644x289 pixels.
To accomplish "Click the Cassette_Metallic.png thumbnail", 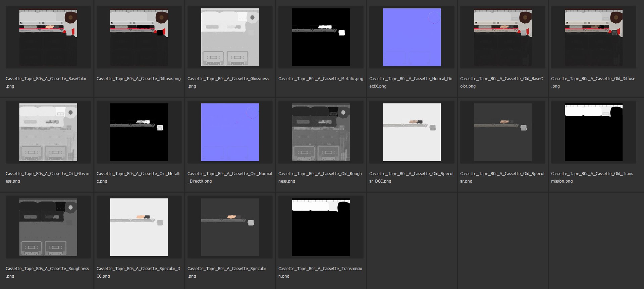I will pyautogui.click(x=321, y=37).
